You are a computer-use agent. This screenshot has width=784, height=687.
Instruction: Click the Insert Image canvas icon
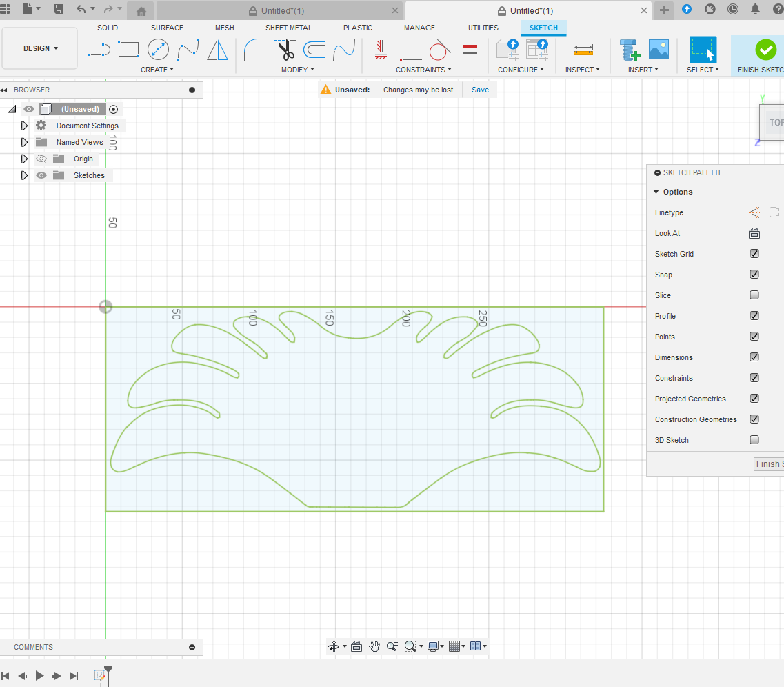click(x=659, y=50)
